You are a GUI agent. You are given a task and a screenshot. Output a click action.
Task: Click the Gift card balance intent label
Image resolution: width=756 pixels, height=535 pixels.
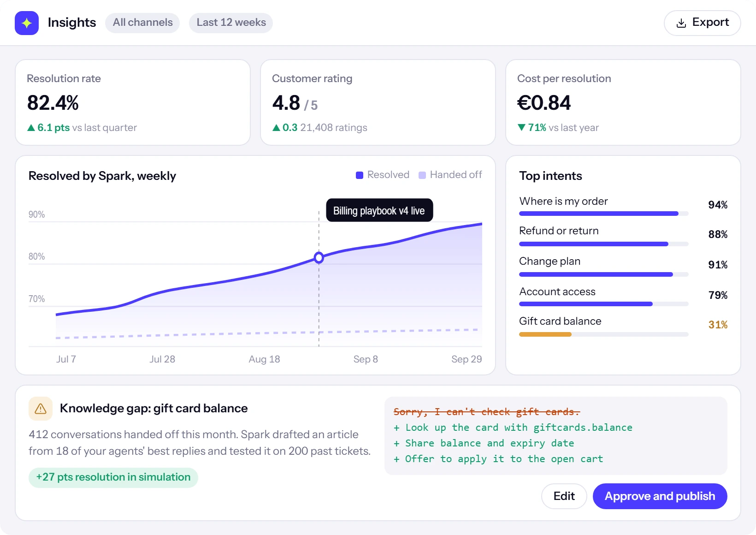pyautogui.click(x=560, y=321)
